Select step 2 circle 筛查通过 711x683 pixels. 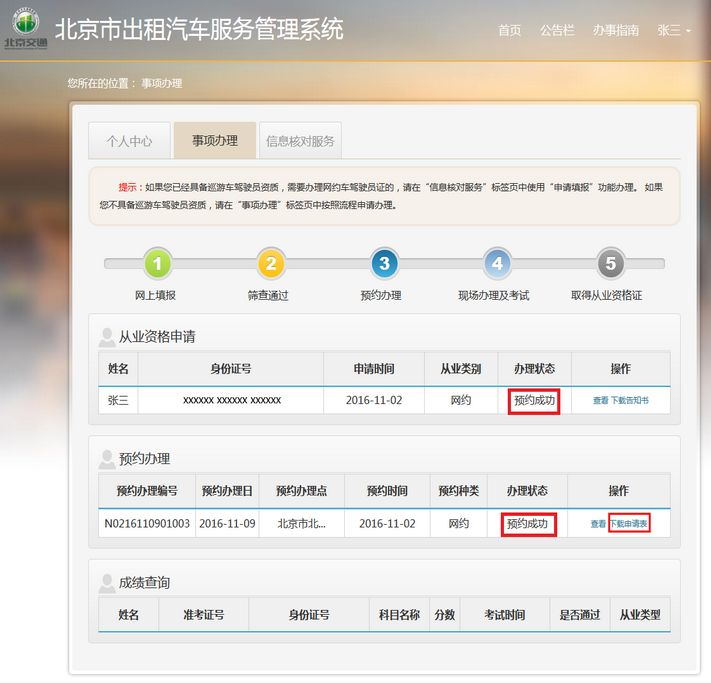click(271, 263)
